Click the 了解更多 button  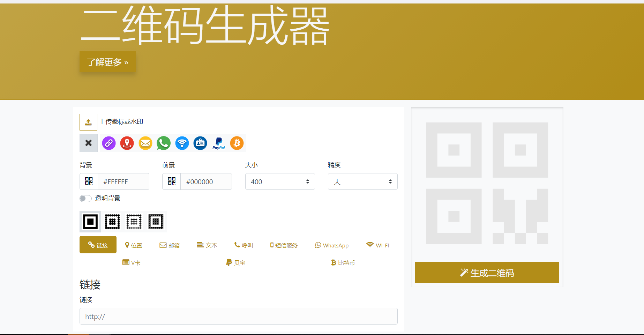click(x=107, y=62)
